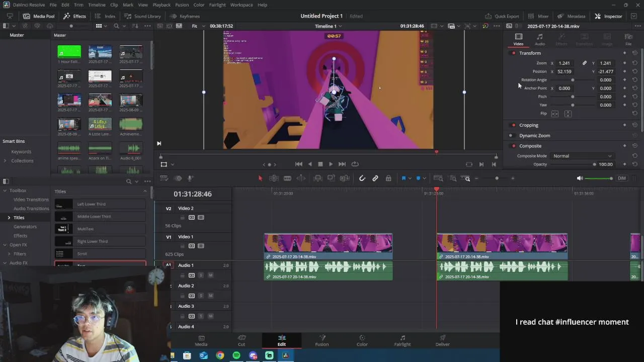Viewport: 644px width, 362px height.
Task: Adjust the Opacity slider handle
Action: [594, 164]
